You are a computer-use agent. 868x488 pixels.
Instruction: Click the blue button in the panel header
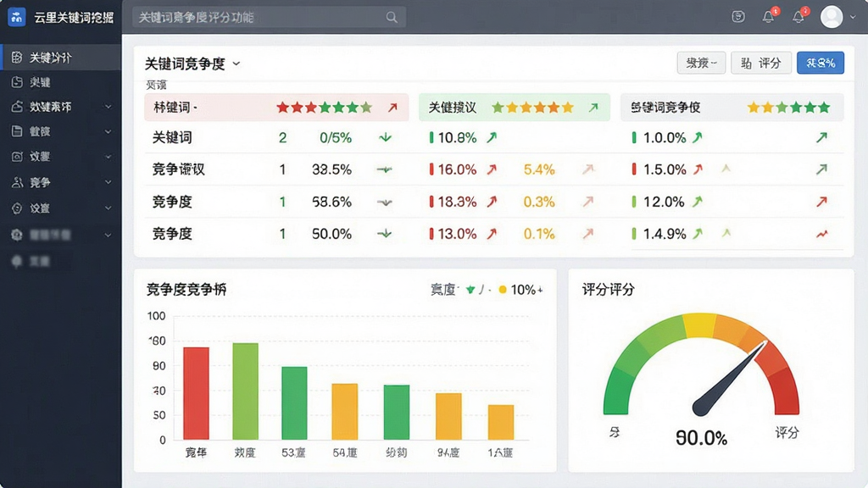point(821,63)
